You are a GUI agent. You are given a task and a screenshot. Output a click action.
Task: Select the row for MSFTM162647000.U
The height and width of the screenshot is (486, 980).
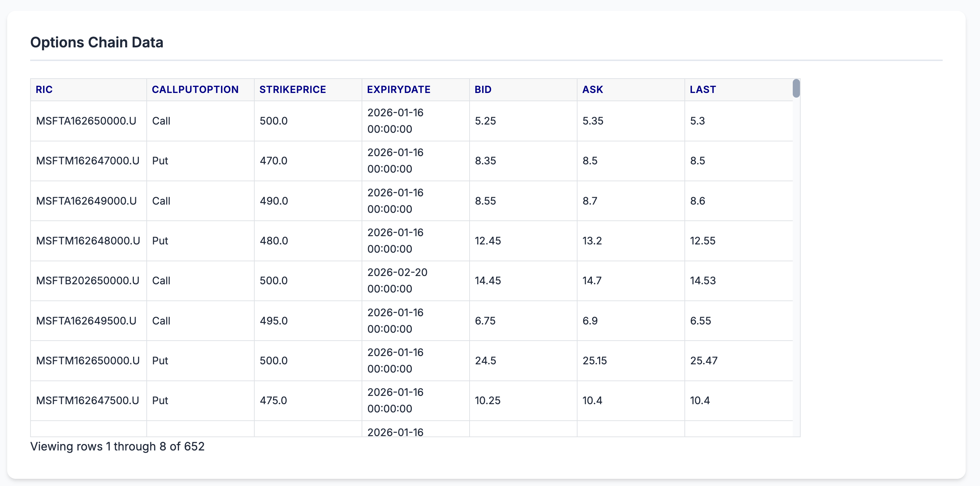point(88,160)
